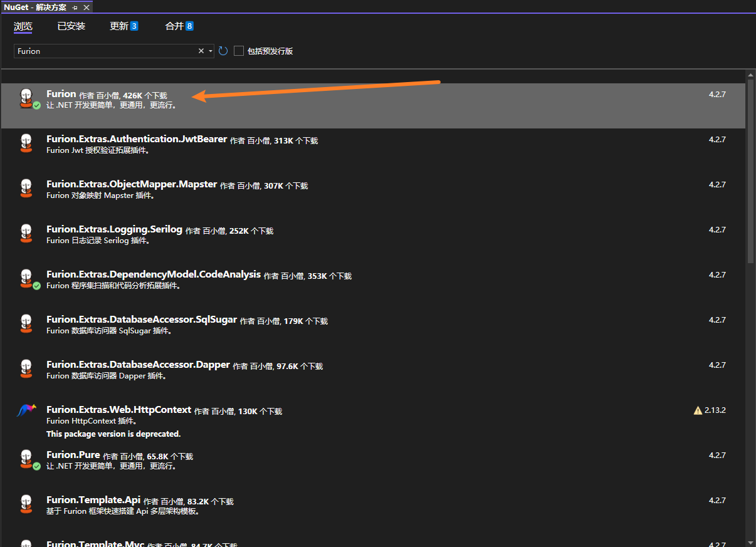Click the deprecated warning icon near 2.13.2

698,410
